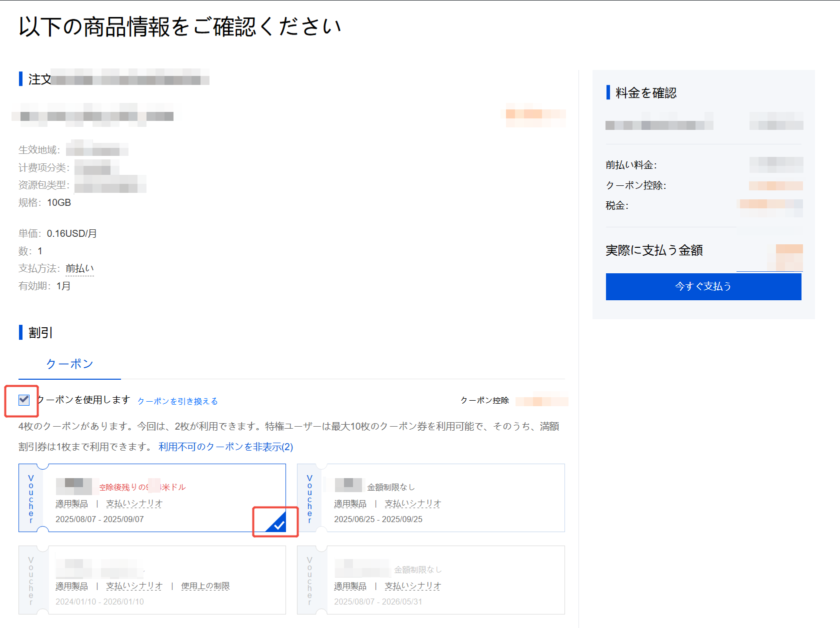The image size is (840, 628).
Task: Open 適用製品 on the 2025/09/07 voucher
Action: tap(71, 504)
